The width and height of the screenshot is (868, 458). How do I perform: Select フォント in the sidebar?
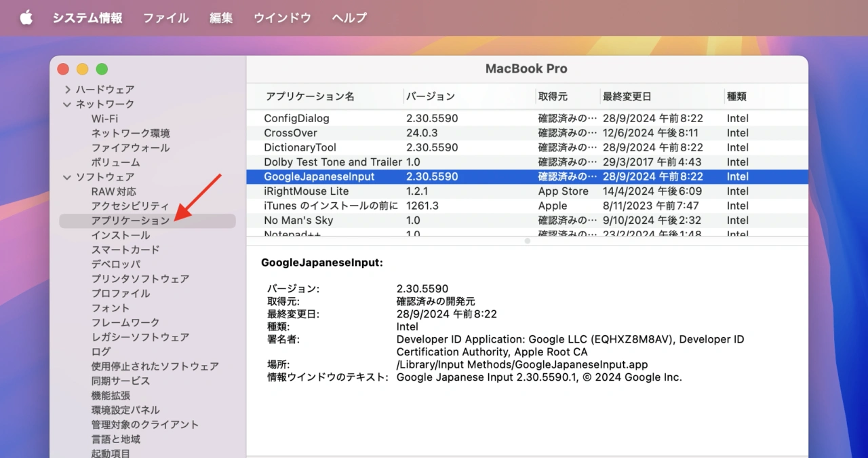(111, 308)
